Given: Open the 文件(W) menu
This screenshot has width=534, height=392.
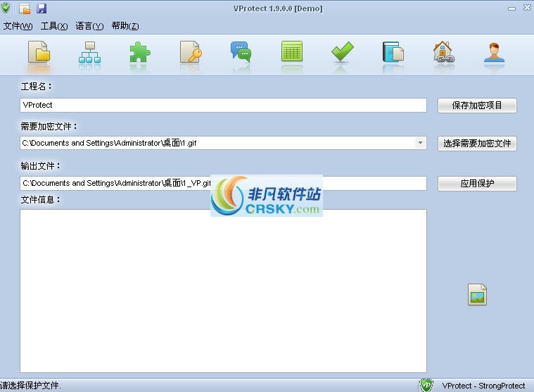Looking at the screenshot, I should pyautogui.click(x=18, y=26).
